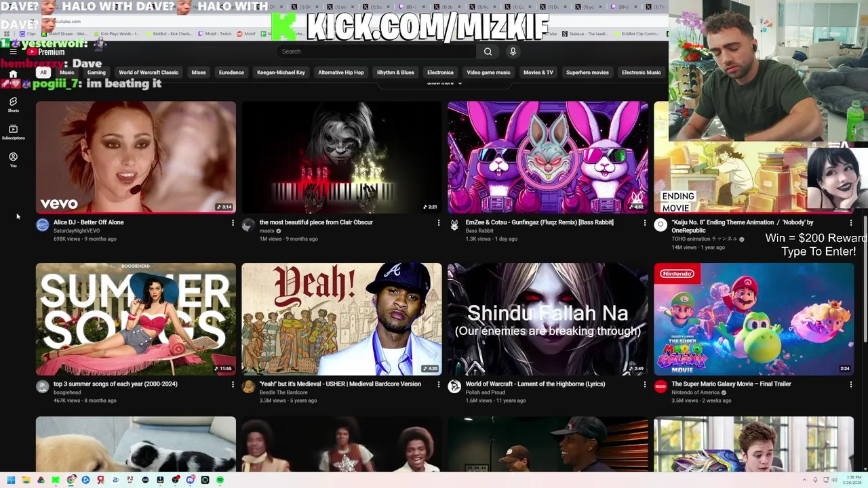868x488 pixels.
Task: Click Polish and Proud channel avatar
Action: (x=454, y=386)
